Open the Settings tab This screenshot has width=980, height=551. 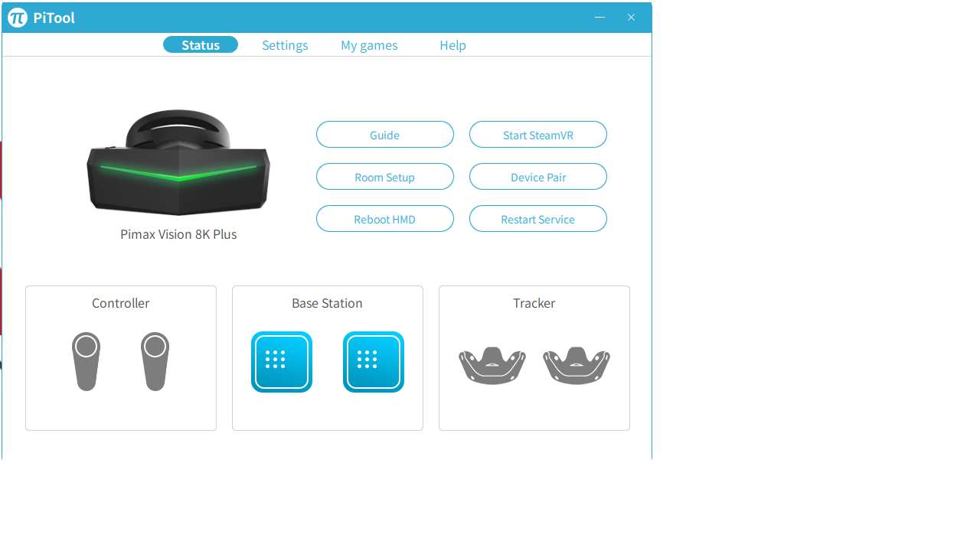tap(285, 45)
